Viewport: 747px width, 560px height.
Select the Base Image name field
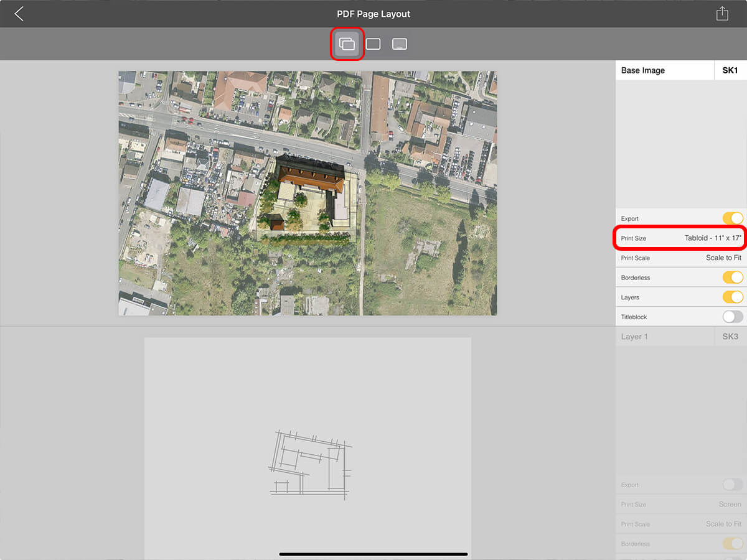point(664,70)
